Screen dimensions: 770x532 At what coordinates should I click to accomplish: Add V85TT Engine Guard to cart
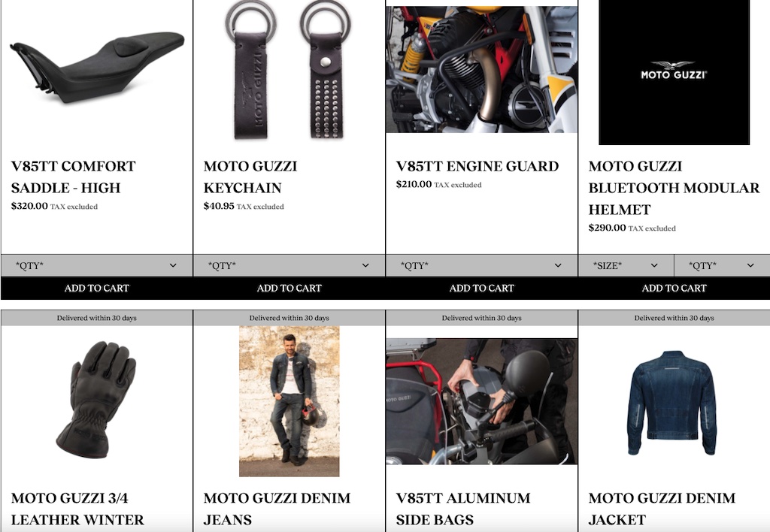point(482,288)
